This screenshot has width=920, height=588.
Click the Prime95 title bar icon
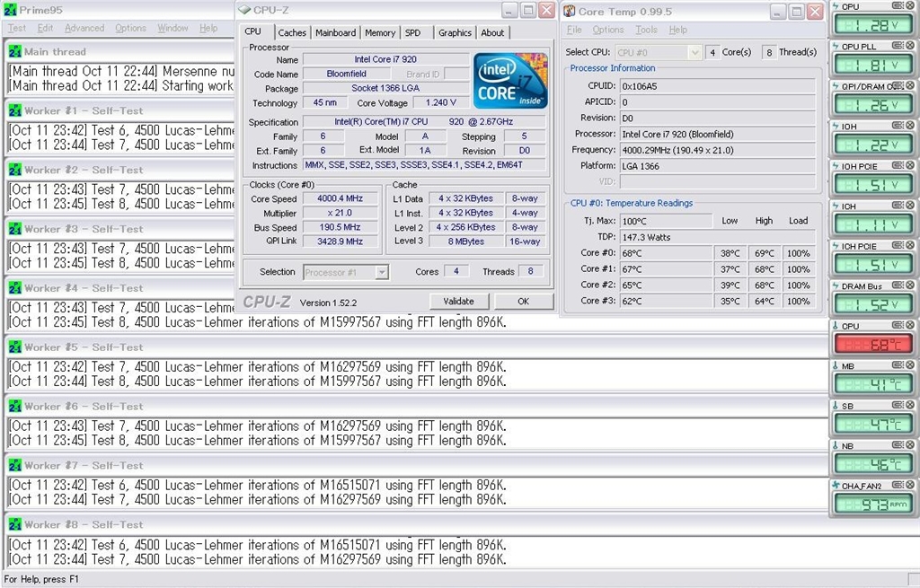click(10, 10)
